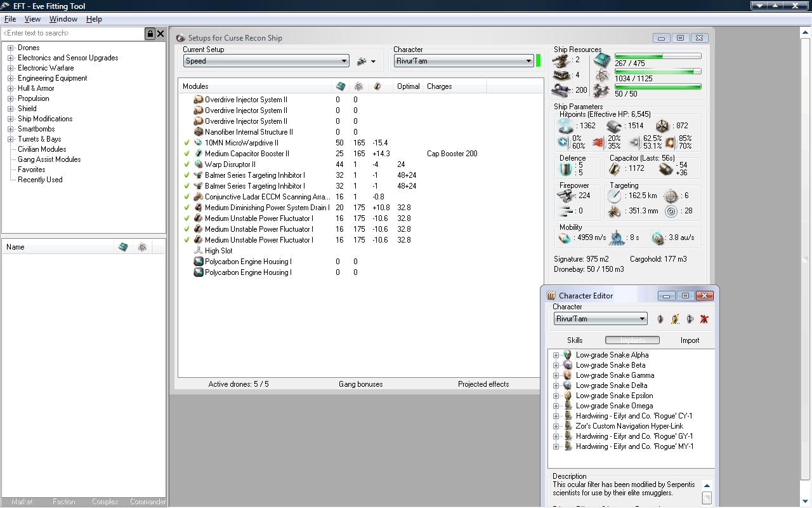Click the powergrid usage bar 1034 / 1125
The width and height of the screenshot is (812, 508).
point(658,72)
